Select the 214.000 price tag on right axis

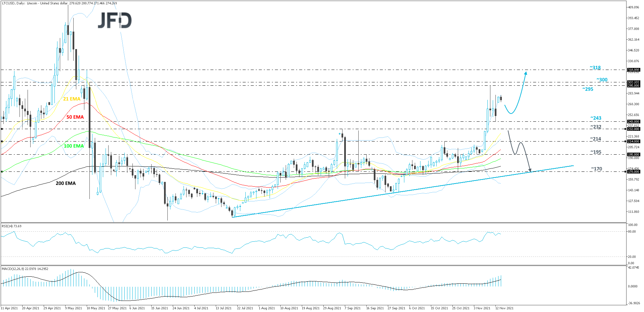pyautogui.click(x=634, y=142)
